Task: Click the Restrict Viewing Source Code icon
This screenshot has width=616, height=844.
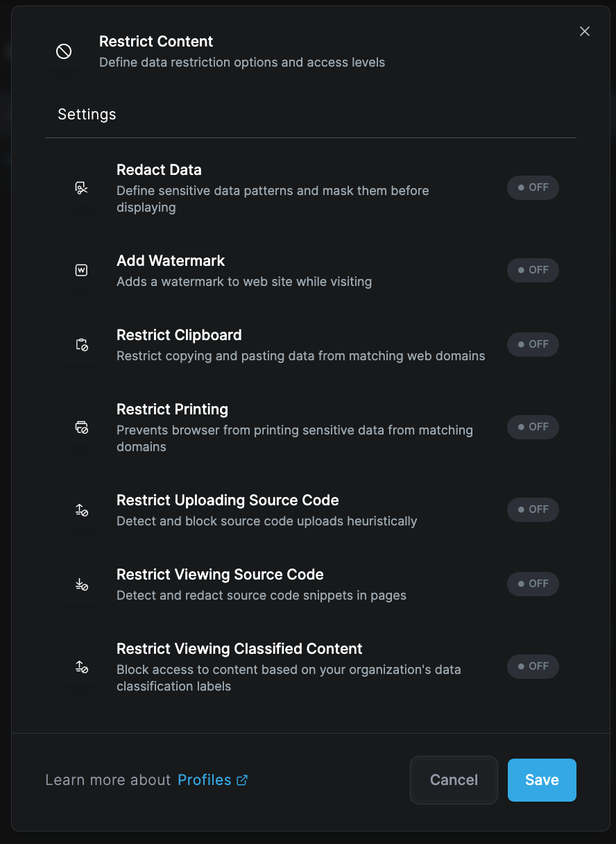Action: pyautogui.click(x=82, y=584)
